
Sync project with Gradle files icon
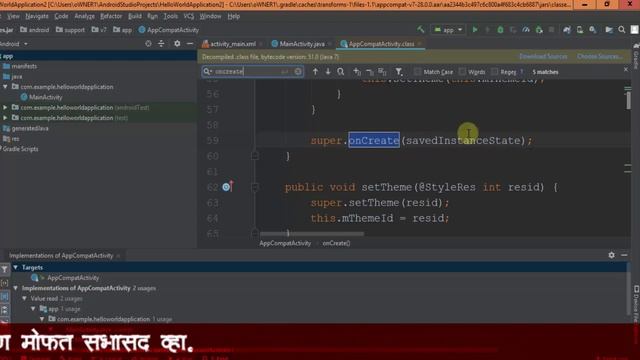pyautogui.click(x=567, y=29)
